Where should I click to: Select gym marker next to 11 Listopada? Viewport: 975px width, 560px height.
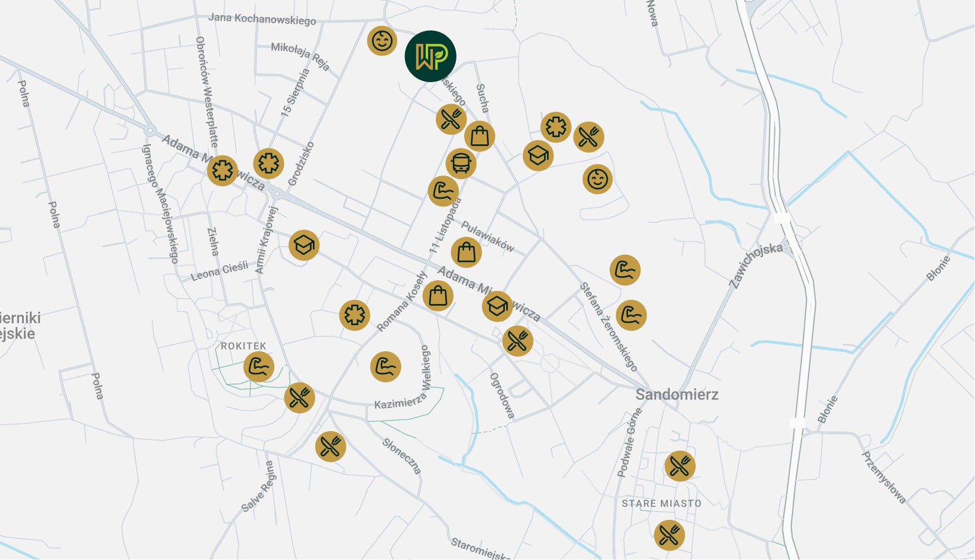[443, 191]
